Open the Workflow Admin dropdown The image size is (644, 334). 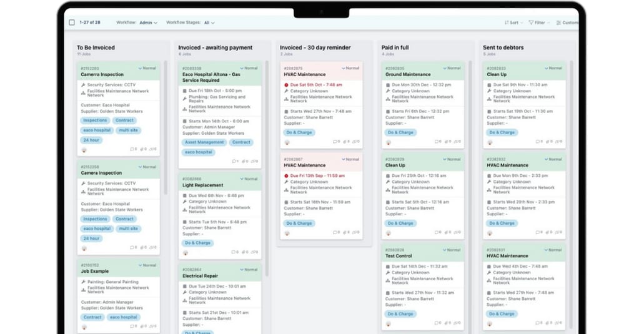coord(148,22)
